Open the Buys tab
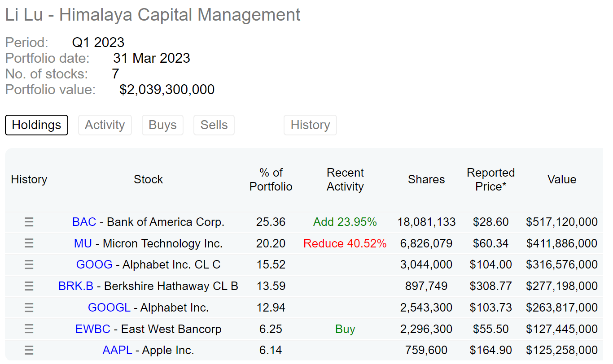The height and width of the screenshot is (364, 613). coord(162,125)
